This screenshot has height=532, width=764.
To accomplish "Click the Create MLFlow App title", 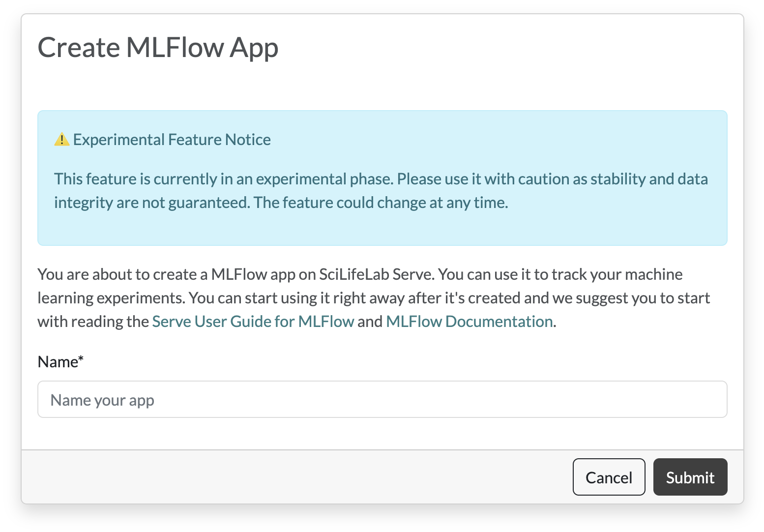I will pos(158,48).
